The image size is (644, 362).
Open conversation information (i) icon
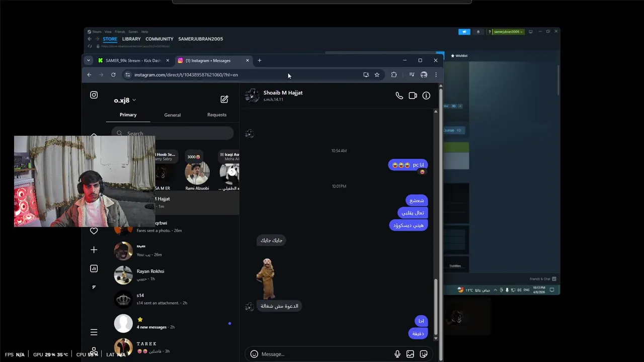point(426,96)
